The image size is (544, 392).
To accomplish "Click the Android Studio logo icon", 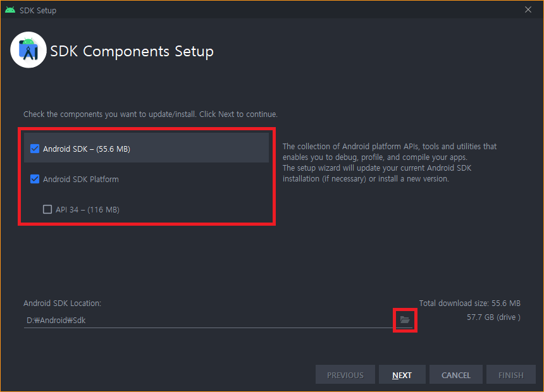I will click(28, 50).
